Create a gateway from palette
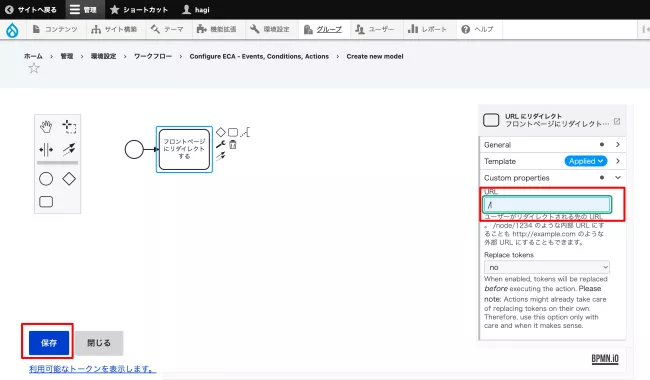Image resolution: width=650 pixels, height=380 pixels. point(69,179)
